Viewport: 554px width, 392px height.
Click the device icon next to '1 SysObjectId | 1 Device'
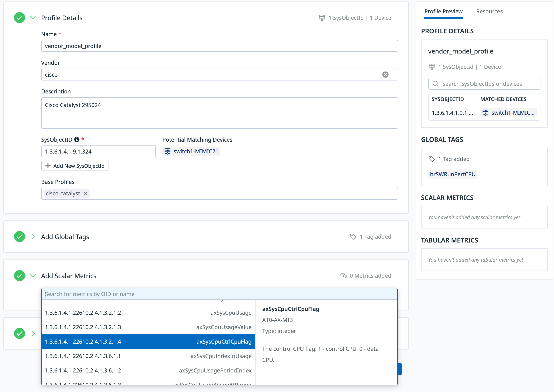pyautogui.click(x=322, y=17)
